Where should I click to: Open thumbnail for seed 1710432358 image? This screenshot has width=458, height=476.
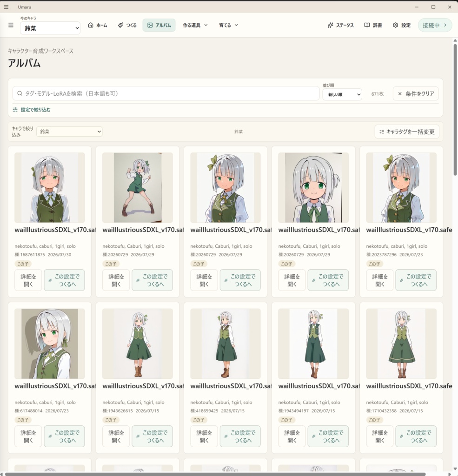click(401, 344)
